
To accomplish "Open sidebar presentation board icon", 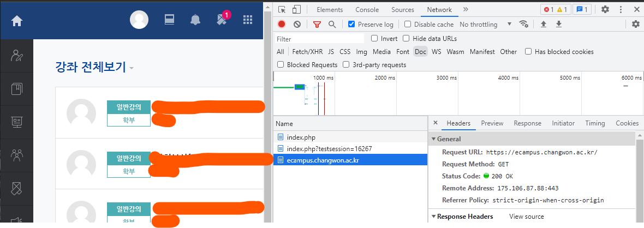I will pyautogui.click(x=17, y=122).
